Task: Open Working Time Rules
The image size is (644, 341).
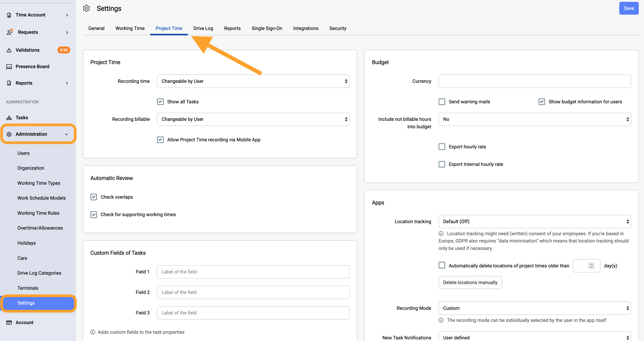Action: pos(38,213)
